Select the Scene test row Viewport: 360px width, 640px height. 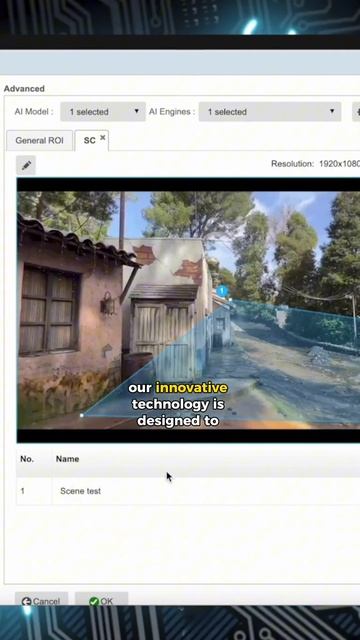[x=188, y=491]
